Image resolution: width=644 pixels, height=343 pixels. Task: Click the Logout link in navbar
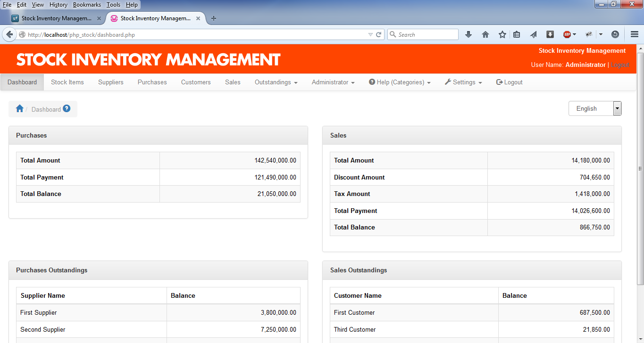(x=510, y=82)
